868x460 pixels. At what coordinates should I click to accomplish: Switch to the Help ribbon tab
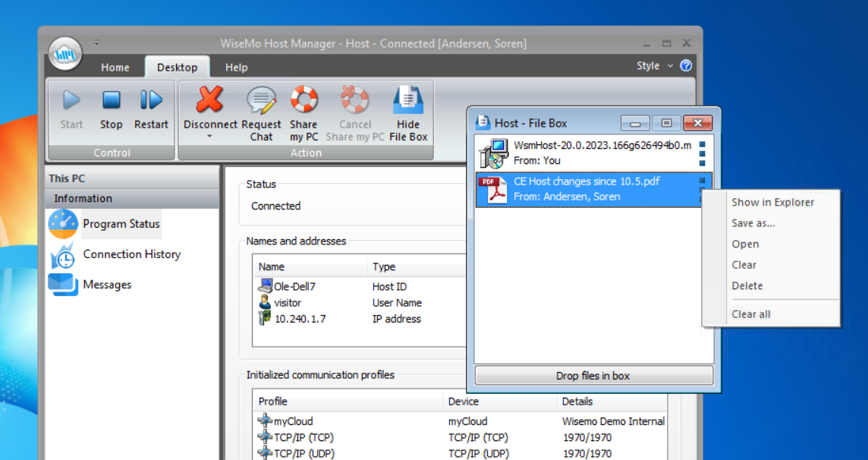[236, 67]
